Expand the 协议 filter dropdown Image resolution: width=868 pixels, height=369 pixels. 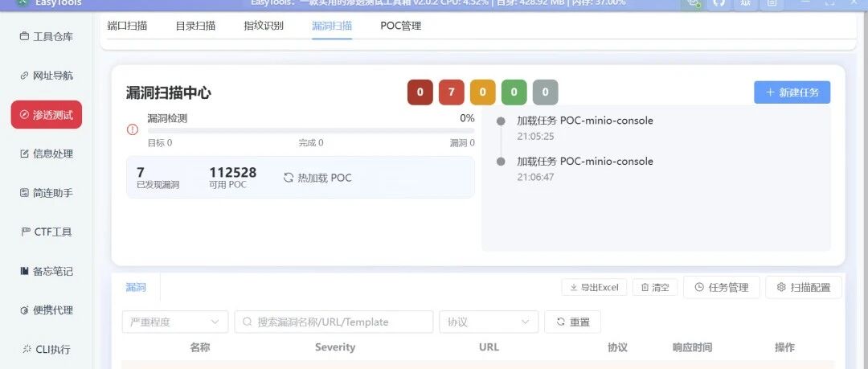[489, 322]
